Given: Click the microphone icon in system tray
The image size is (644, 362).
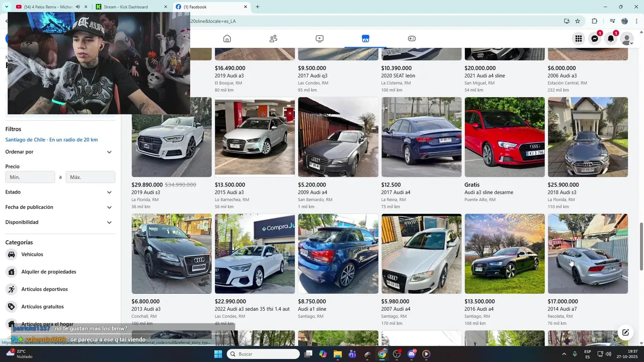Looking at the screenshot, I should click(575, 354).
